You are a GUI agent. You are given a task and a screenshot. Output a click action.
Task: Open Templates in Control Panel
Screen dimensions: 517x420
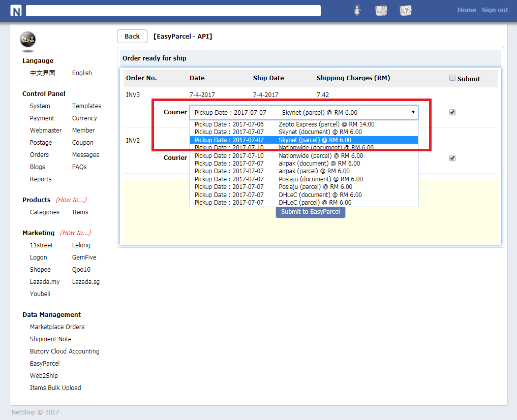coord(86,106)
